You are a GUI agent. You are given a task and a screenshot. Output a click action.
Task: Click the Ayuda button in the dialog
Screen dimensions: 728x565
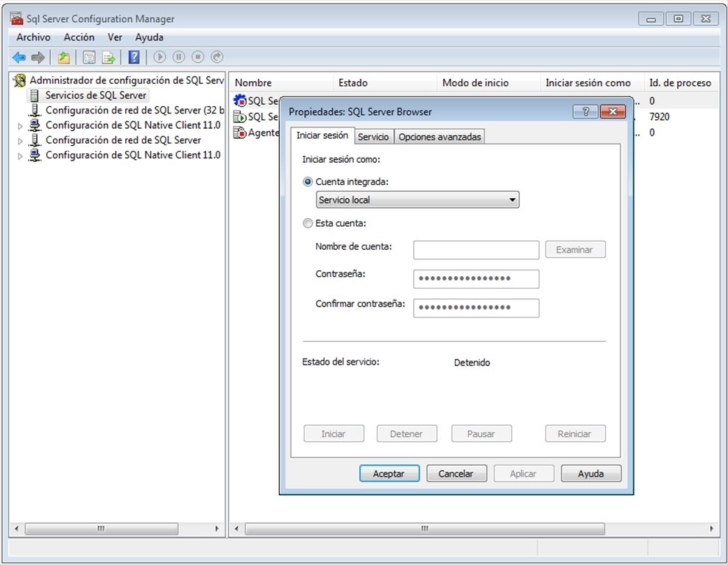coord(591,474)
